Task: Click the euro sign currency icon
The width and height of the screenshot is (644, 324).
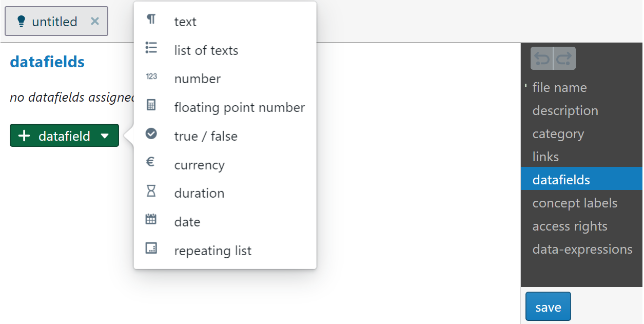Action: pos(150,162)
